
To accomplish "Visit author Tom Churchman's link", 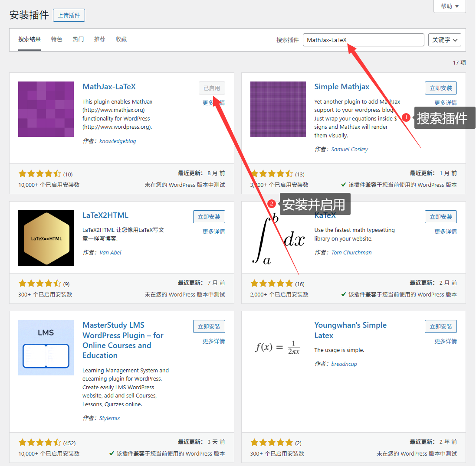I will [x=351, y=253].
